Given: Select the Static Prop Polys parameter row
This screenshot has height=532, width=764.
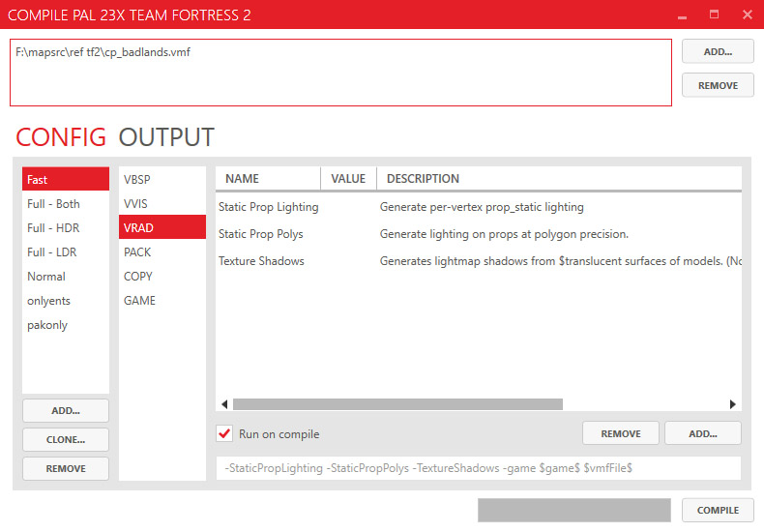Looking at the screenshot, I should [479, 234].
